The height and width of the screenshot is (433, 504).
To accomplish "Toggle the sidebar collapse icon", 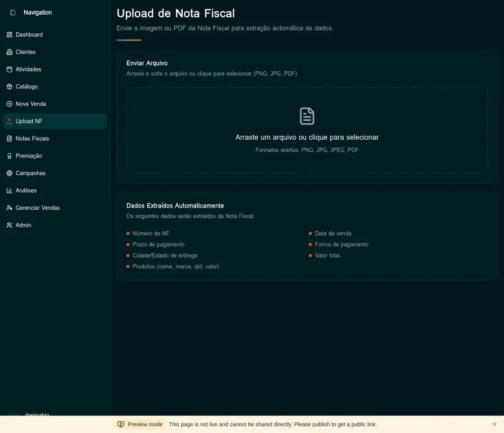I will [12, 12].
